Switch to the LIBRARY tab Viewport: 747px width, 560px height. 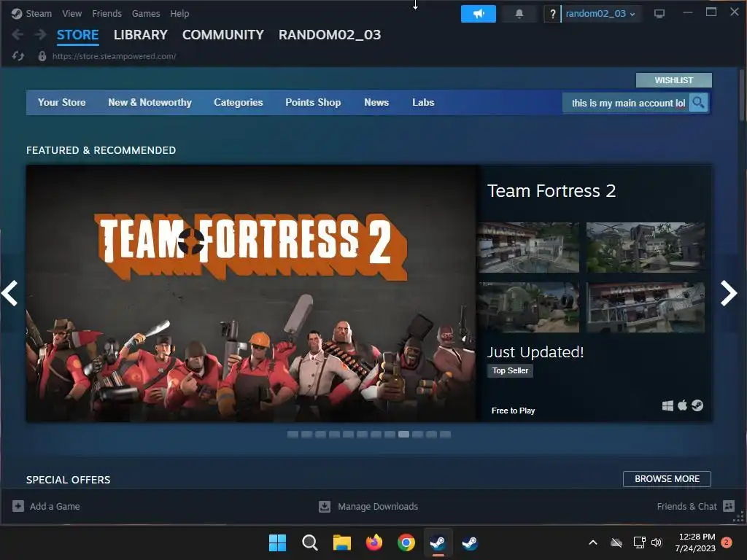pos(141,35)
